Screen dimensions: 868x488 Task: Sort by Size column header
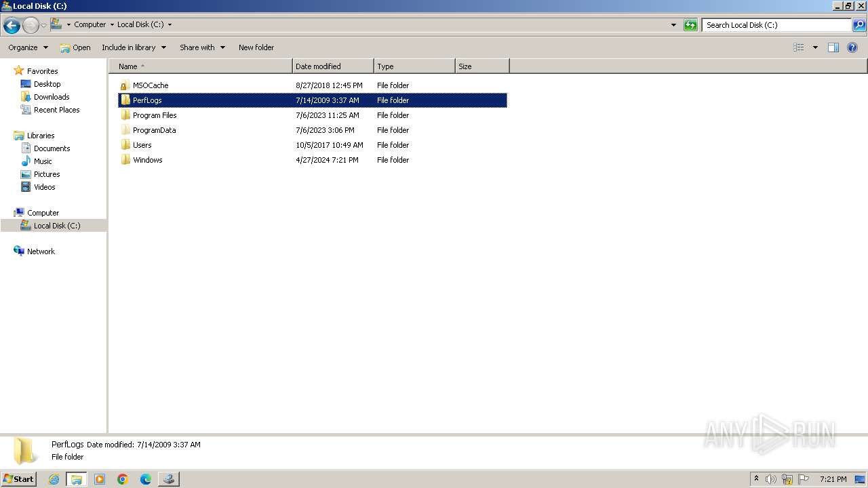click(x=482, y=66)
